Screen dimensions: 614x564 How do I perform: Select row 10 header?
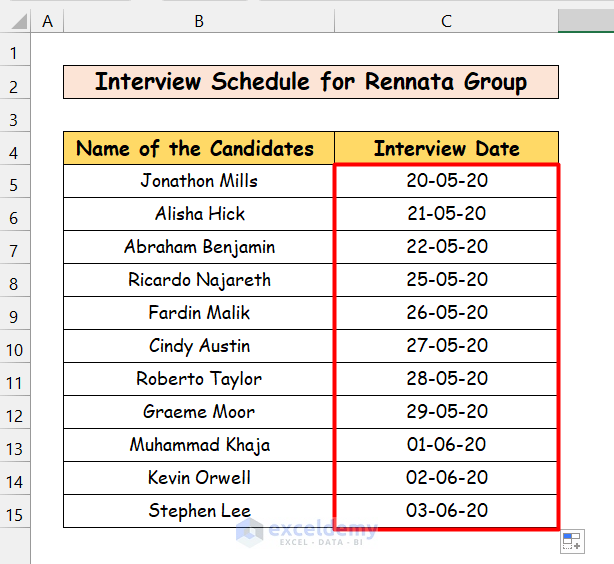[15, 350]
